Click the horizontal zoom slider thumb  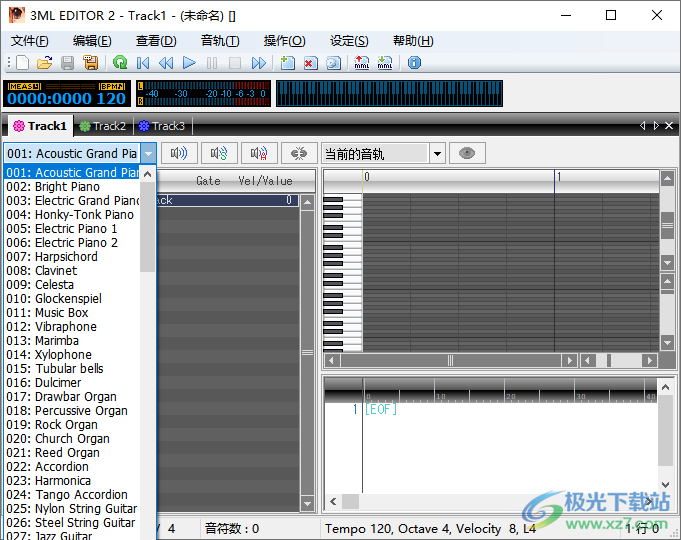click(609, 360)
